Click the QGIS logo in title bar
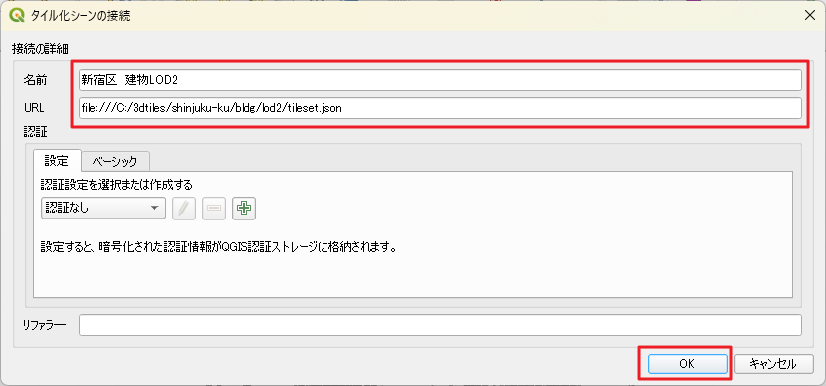Image resolution: width=826 pixels, height=386 pixels. [x=17, y=15]
